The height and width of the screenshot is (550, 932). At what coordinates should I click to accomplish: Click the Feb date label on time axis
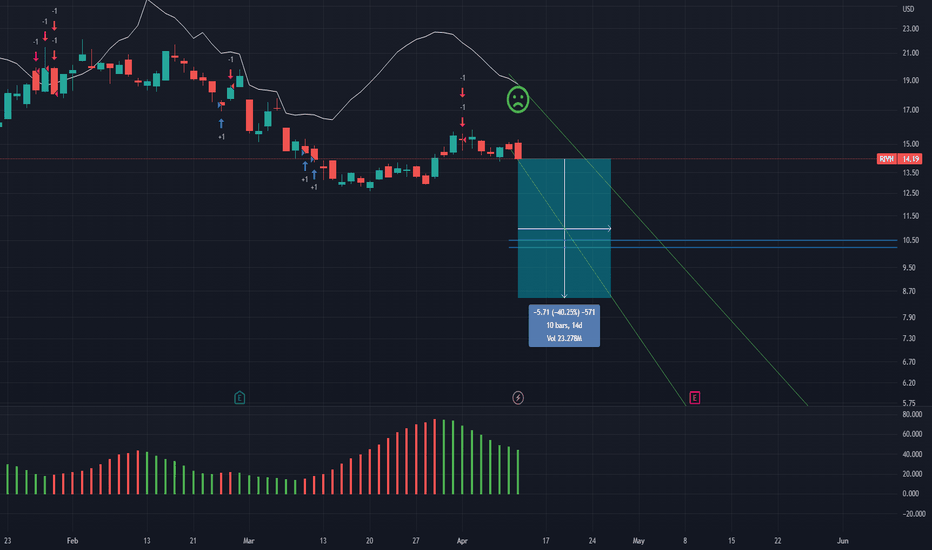72,540
